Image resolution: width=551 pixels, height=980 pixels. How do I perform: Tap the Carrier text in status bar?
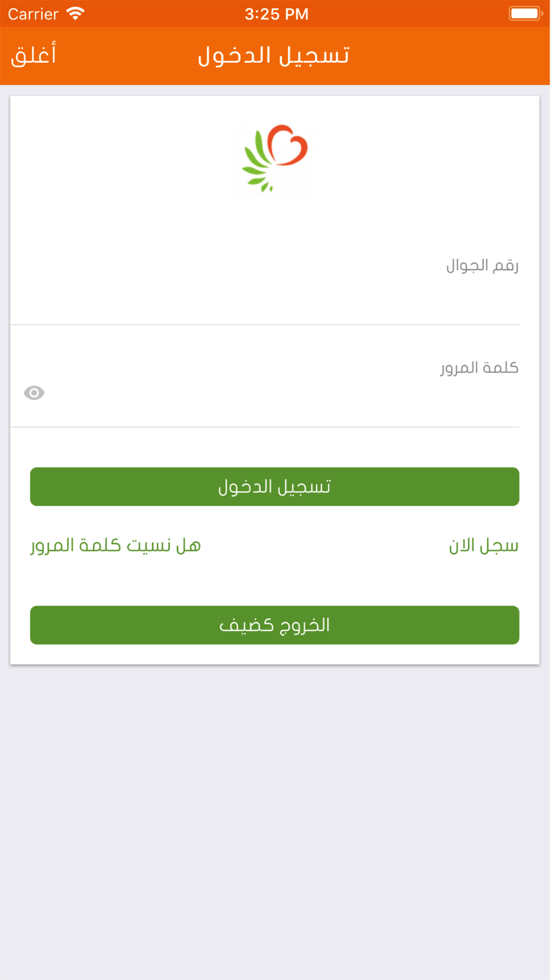pyautogui.click(x=33, y=14)
